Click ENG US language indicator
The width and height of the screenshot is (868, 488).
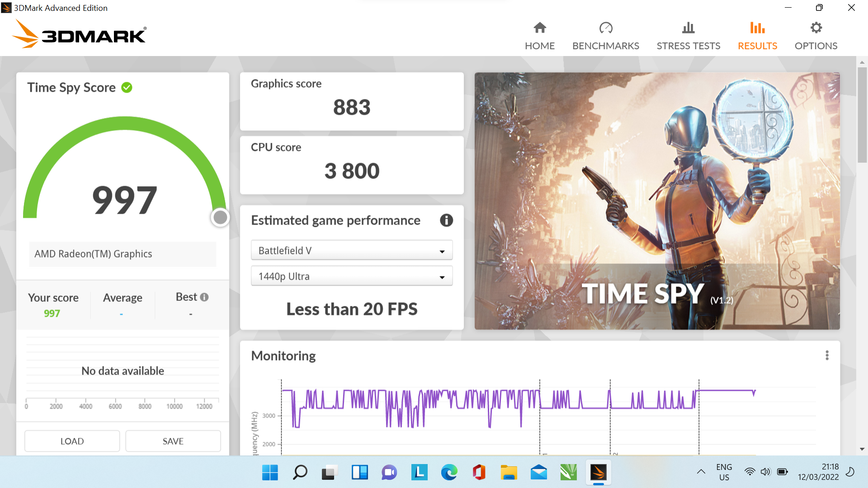tap(724, 472)
